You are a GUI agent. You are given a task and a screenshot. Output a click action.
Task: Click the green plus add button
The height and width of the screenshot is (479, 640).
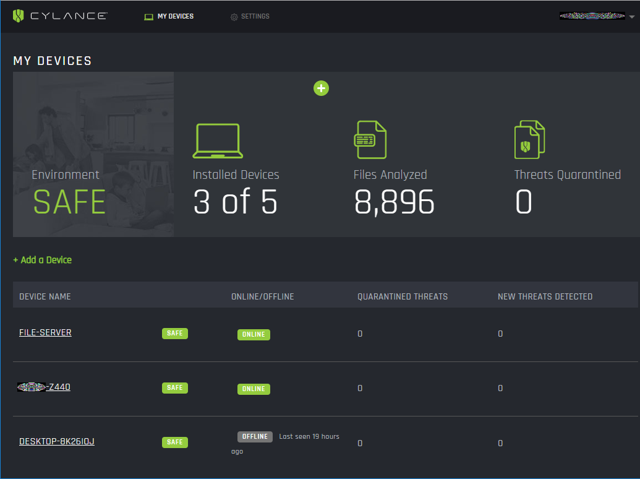coord(321,88)
